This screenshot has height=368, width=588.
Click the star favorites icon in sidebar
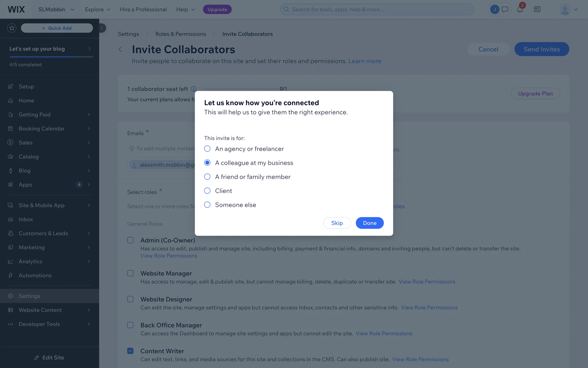(x=12, y=28)
